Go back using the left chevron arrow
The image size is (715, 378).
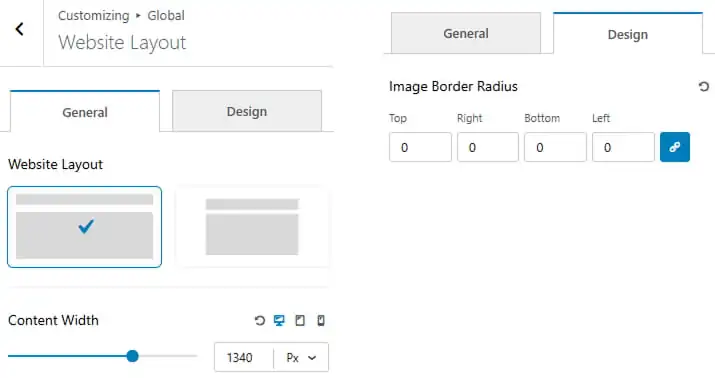(19, 29)
